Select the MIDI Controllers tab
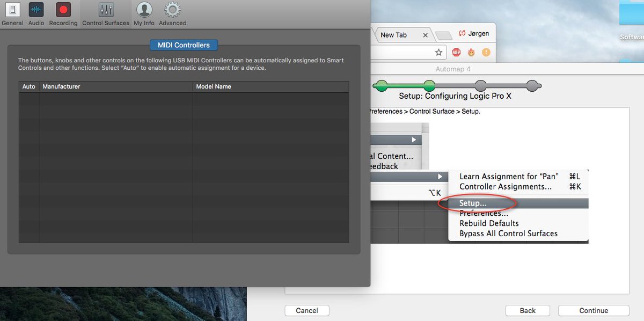The height and width of the screenshot is (321, 644). pyautogui.click(x=184, y=45)
